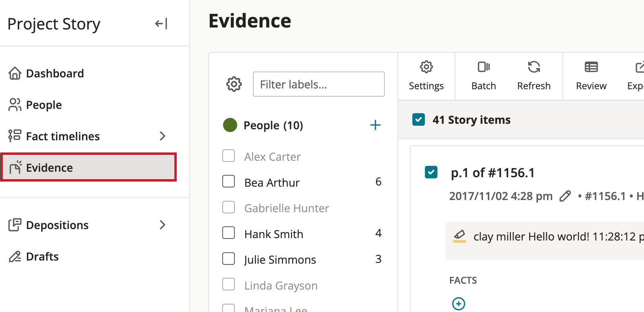Expand the Depositions submenu
This screenshot has width=644, height=312.
(163, 225)
